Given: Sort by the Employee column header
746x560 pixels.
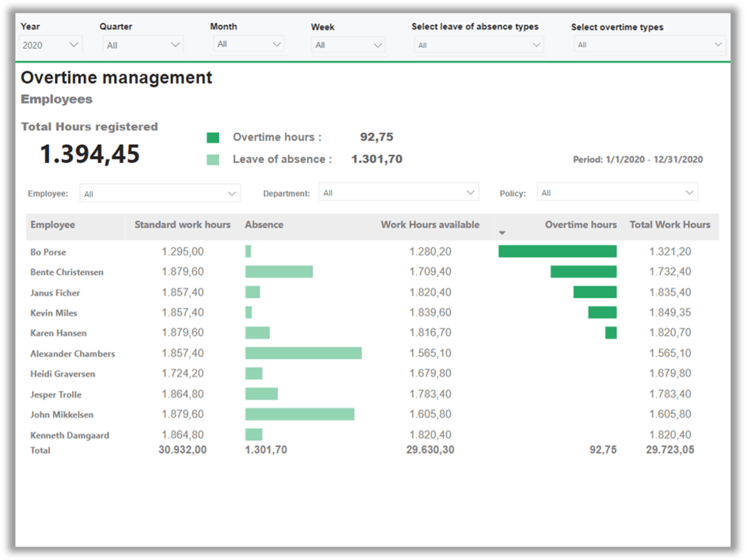Looking at the screenshot, I should [52, 225].
